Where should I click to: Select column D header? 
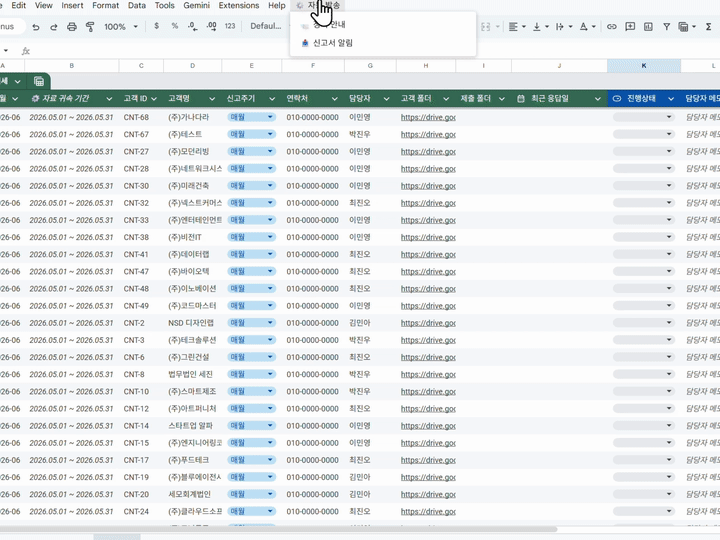(192, 66)
